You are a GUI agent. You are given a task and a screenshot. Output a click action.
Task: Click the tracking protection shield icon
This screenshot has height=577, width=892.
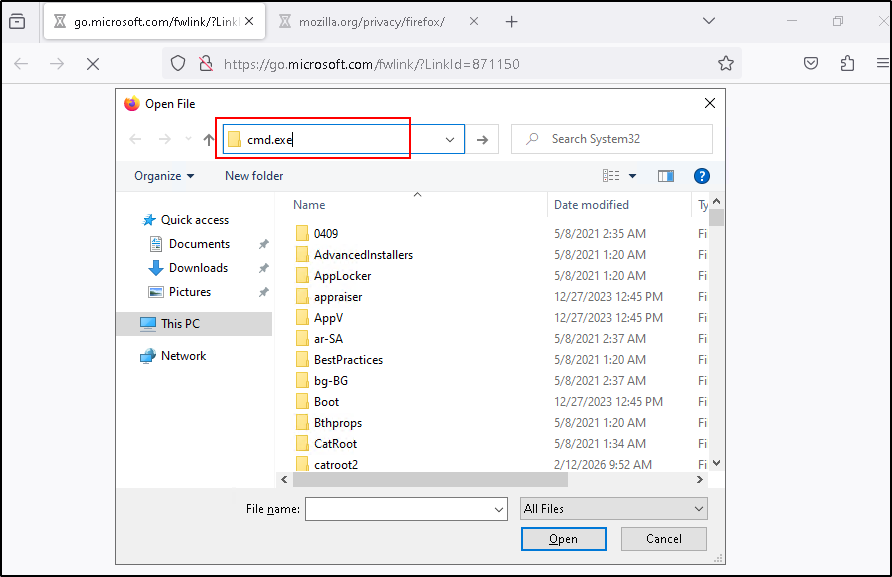coord(178,63)
